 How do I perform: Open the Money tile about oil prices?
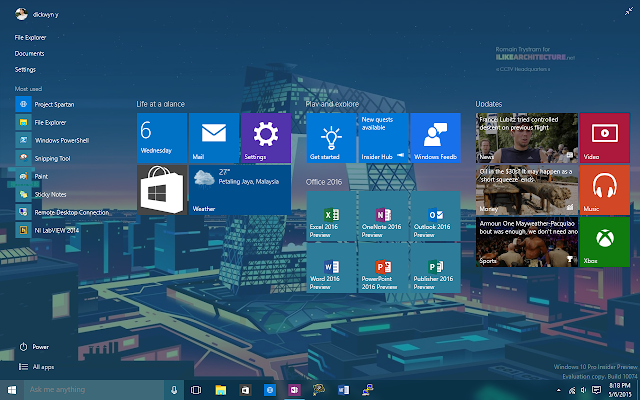[x=527, y=190]
